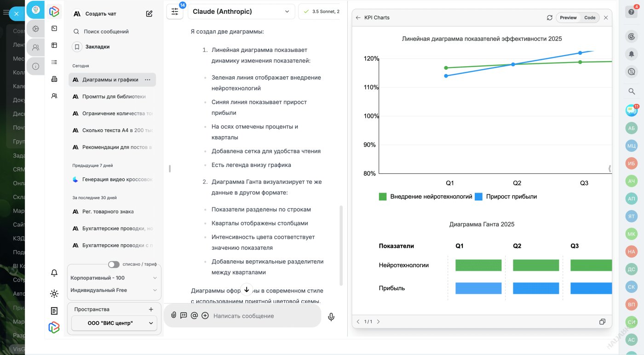This screenshot has width=644, height=355.
Task: Click the attach file paperclip icon
Action: tap(173, 315)
